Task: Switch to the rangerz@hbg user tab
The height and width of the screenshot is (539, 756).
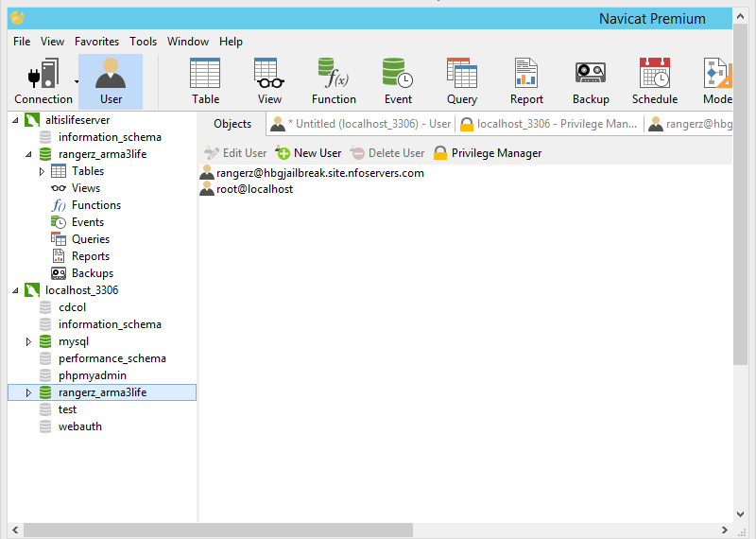Action: 690,124
